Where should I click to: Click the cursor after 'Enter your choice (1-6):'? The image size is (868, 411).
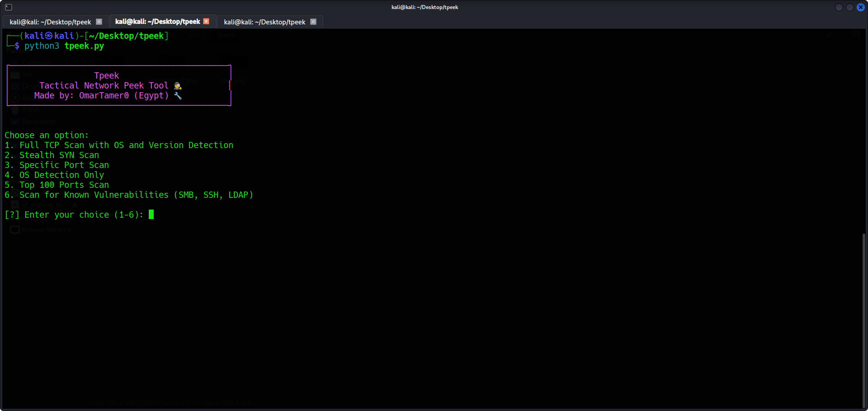tap(151, 215)
